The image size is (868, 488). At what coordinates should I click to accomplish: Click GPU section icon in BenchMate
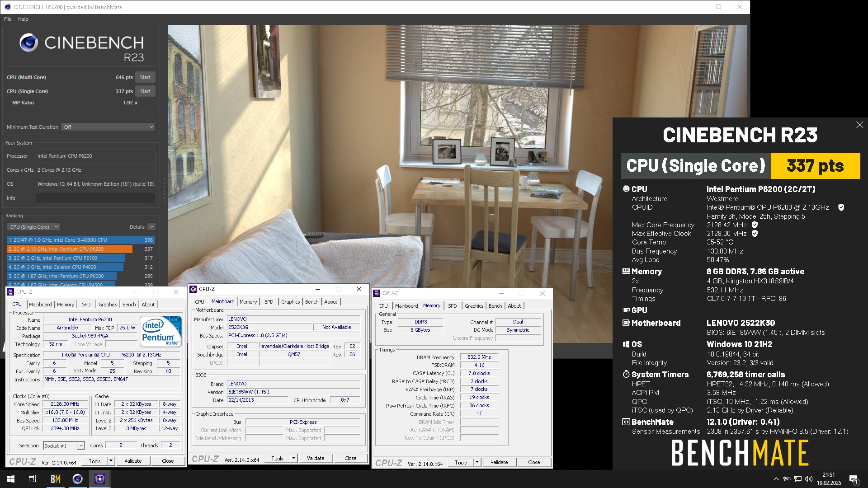pyautogui.click(x=626, y=310)
